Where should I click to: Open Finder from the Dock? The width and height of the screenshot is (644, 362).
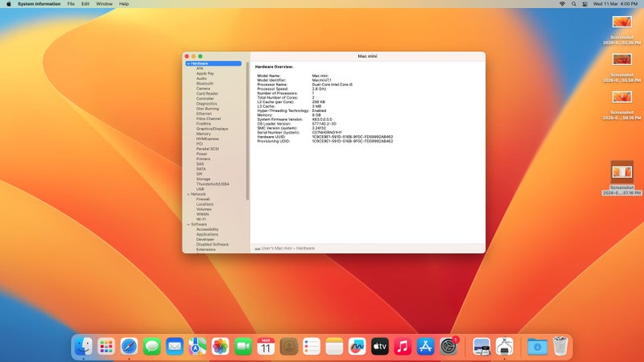(84, 347)
